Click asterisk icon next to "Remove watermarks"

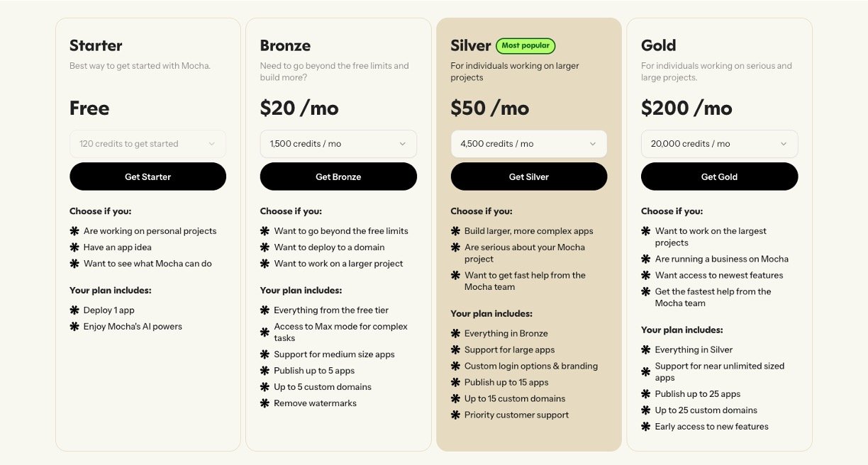pos(265,403)
